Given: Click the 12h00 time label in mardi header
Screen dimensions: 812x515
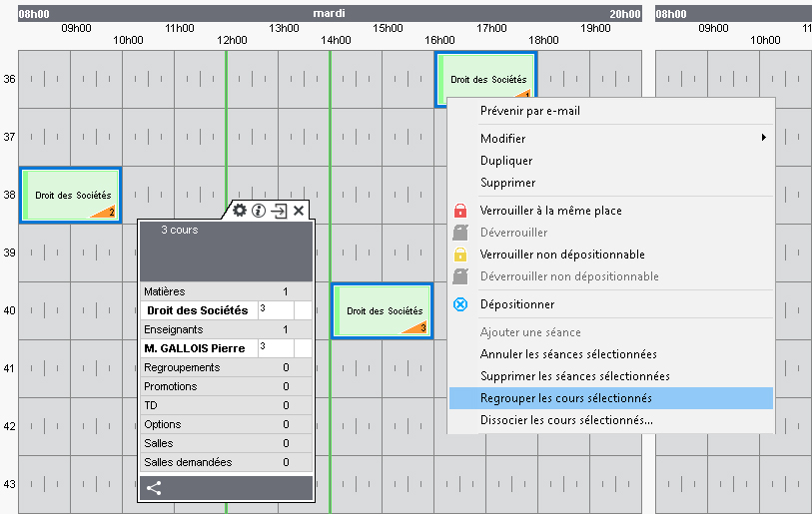Looking at the screenshot, I should tap(232, 40).
